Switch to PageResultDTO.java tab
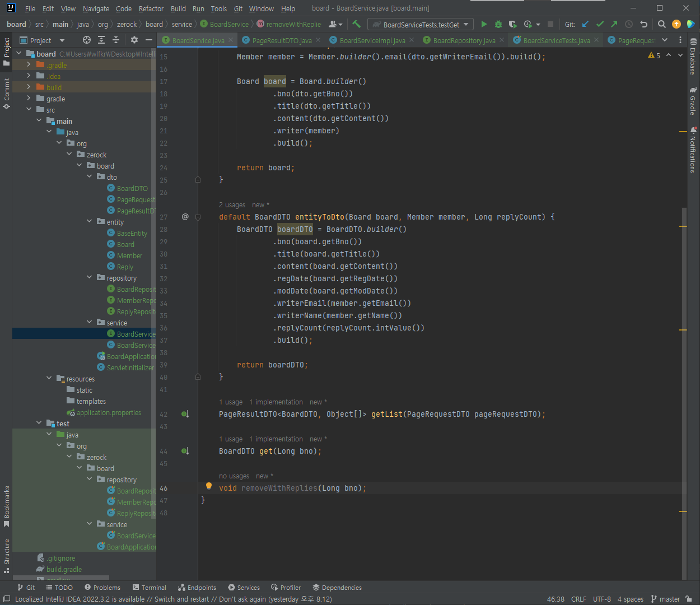 [282, 40]
